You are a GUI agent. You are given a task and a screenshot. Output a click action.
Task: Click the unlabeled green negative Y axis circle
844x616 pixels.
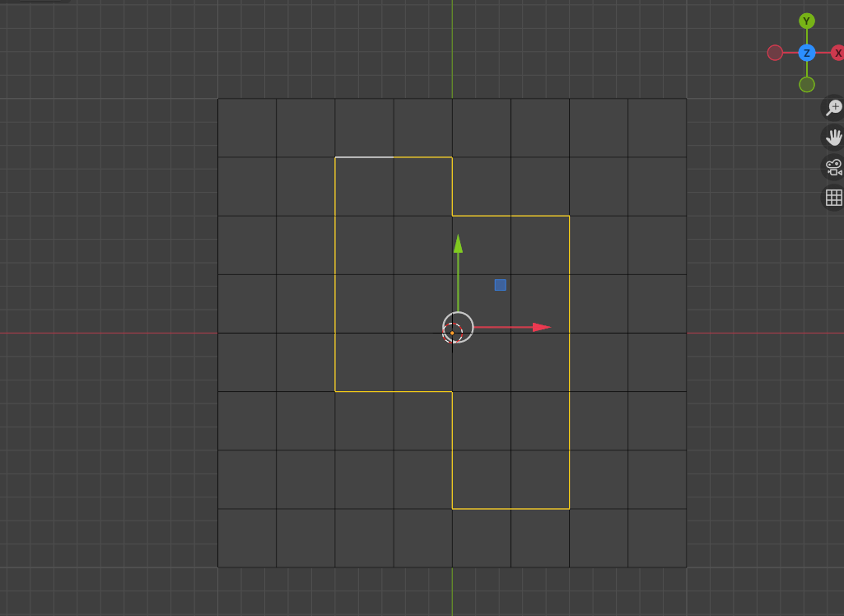click(806, 85)
